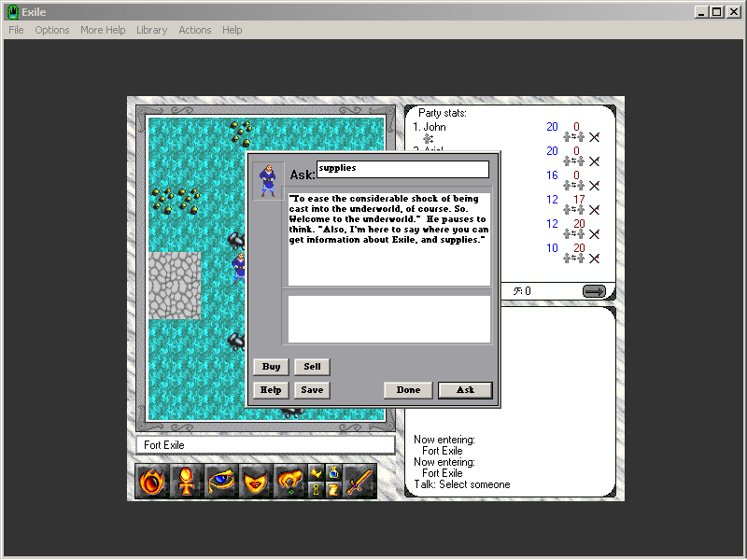Screen dimensions: 747x560
Task: Click the X icon in John's row
Action: pos(594,137)
